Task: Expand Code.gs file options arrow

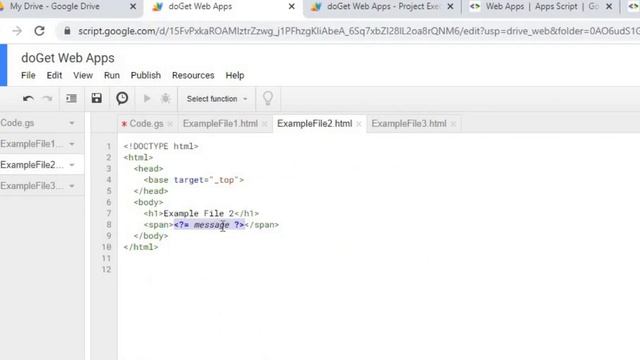Action: click(x=72, y=123)
